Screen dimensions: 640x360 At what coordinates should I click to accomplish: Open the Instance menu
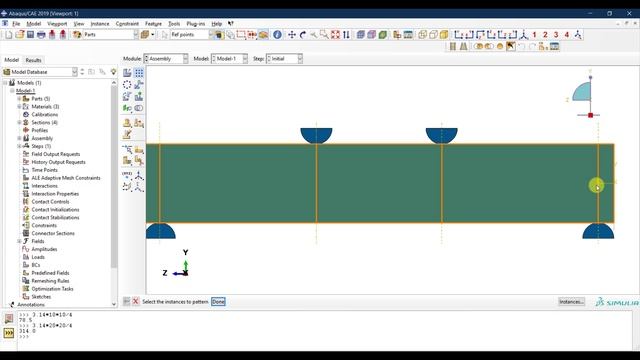point(100,24)
